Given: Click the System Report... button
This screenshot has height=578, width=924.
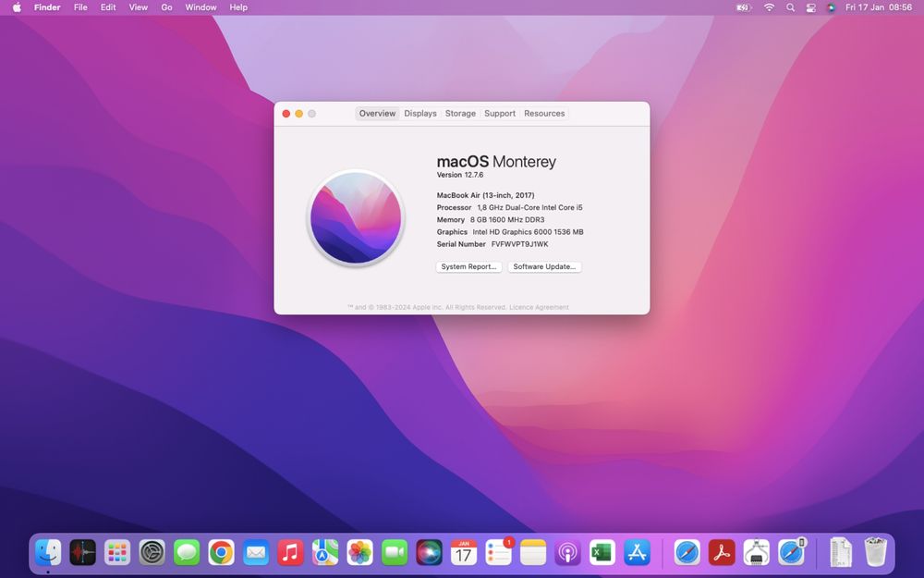Looking at the screenshot, I should 469,266.
